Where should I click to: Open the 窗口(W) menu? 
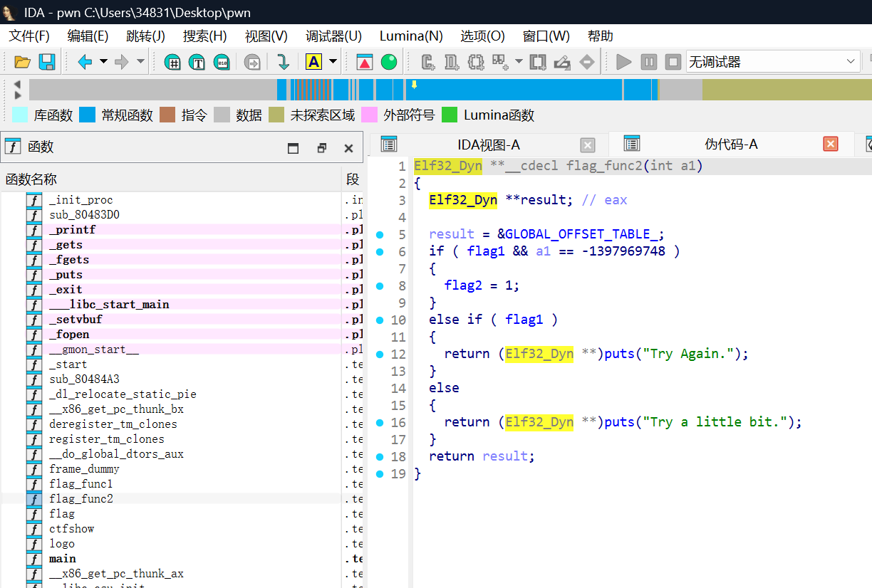tap(546, 36)
